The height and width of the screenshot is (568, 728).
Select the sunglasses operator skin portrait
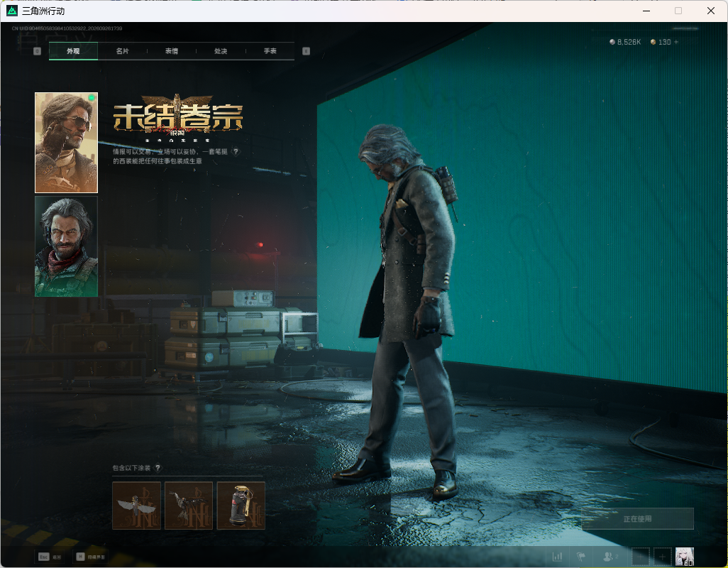(x=67, y=143)
